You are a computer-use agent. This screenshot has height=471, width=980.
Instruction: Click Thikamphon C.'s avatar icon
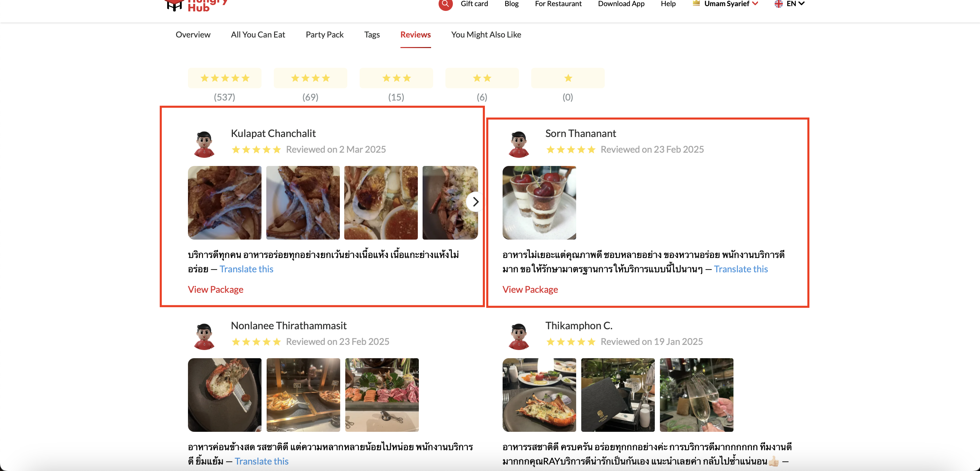519,337
